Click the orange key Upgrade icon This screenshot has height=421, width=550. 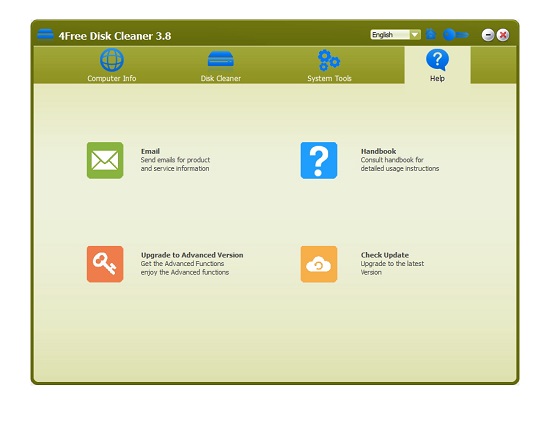(105, 264)
